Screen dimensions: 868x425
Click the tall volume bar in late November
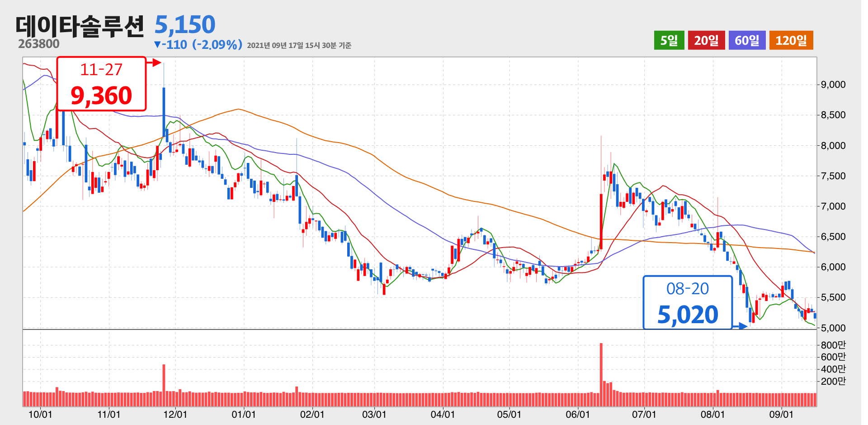pos(164,385)
